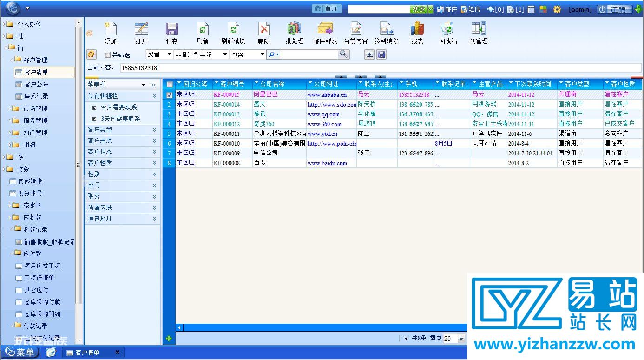Open 联系记录 in the sidebar tree
This screenshot has height=360, width=644.
[x=36, y=96]
